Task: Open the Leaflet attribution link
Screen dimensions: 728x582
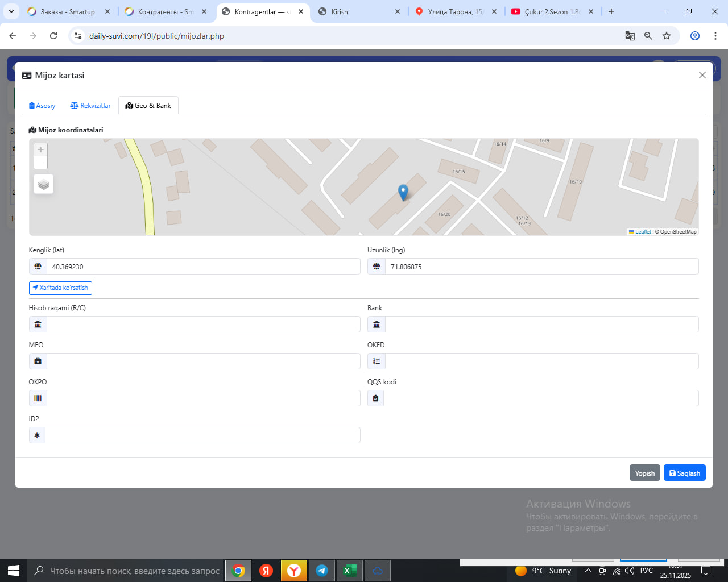Action: pyautogui.click(x=643, y=232)
